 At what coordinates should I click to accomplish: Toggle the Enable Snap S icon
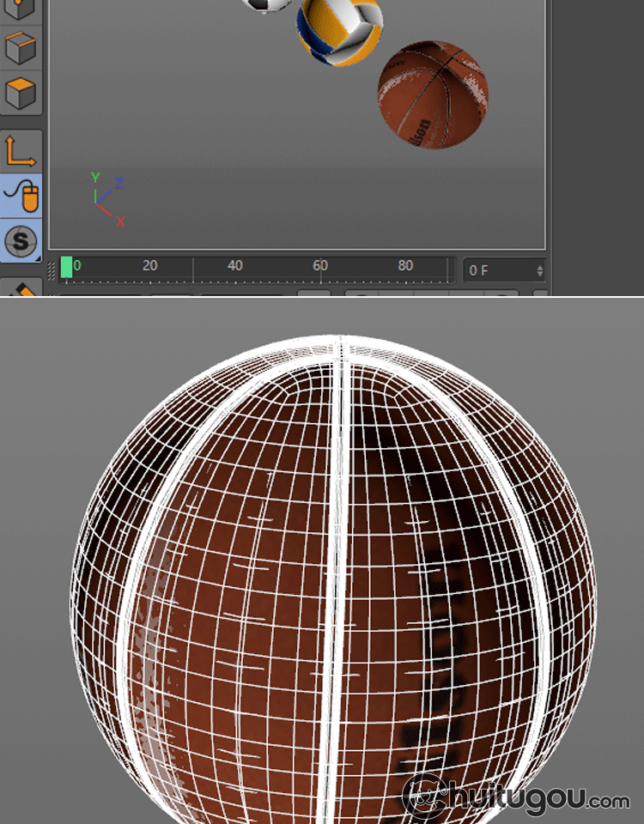[x=20, y=241]
